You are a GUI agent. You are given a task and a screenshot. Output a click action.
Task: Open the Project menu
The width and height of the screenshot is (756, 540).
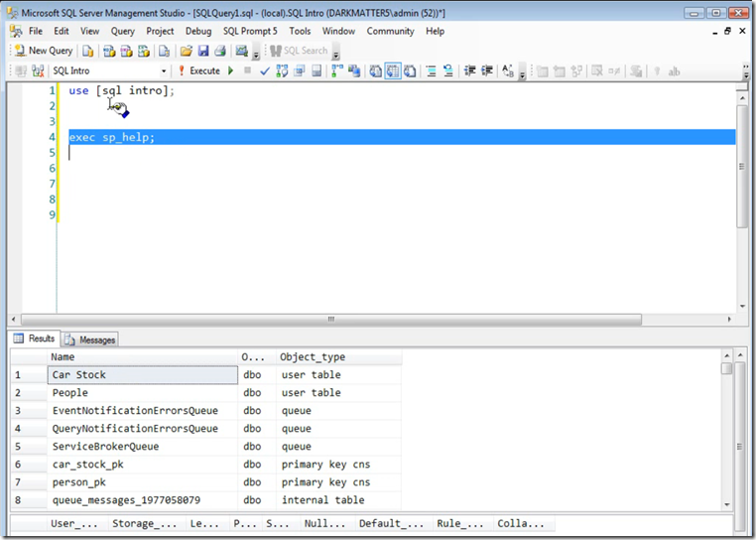[x=160, y=31]
